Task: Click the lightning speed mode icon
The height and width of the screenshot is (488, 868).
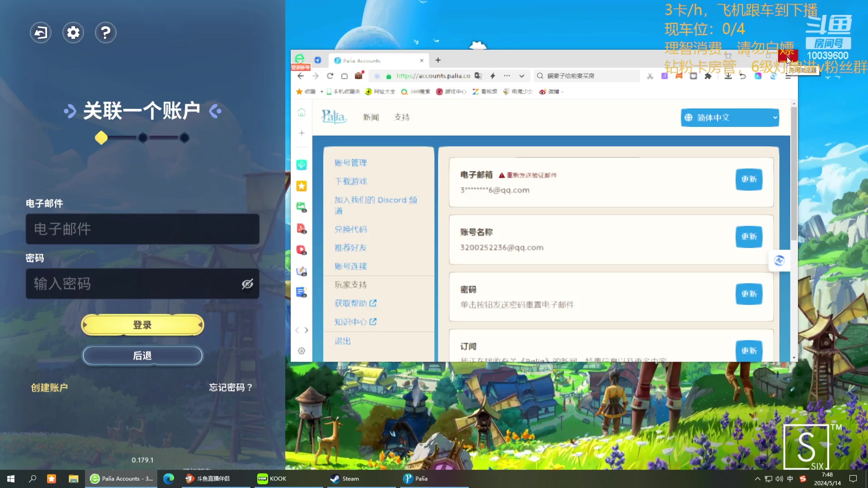Action: [493, 76]
